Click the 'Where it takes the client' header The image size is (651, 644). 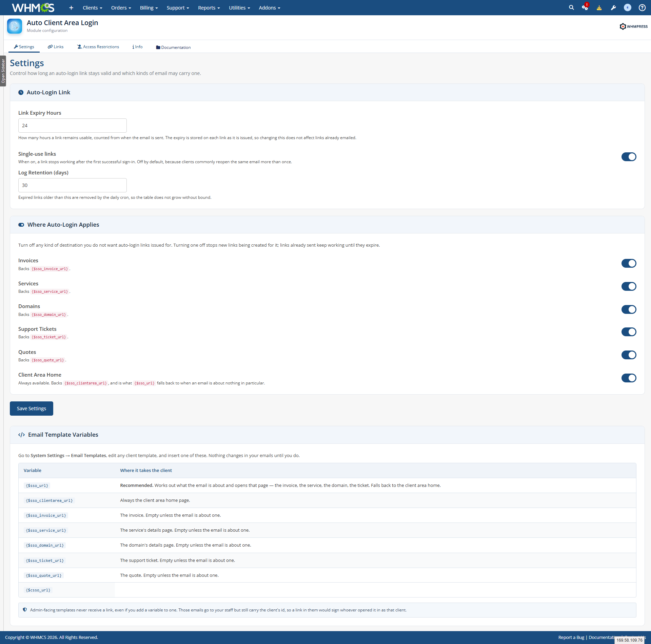(x=146, y=470)
